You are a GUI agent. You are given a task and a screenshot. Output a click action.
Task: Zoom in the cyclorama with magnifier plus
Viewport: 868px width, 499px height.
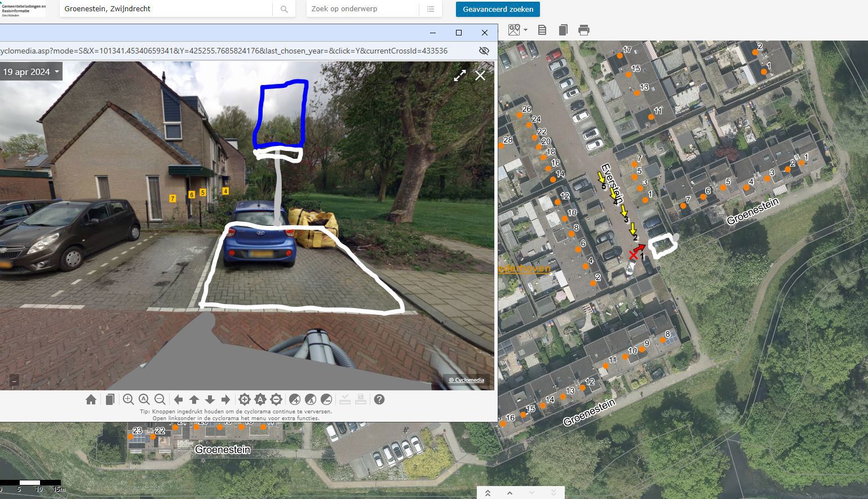pyautogui.click(x=129, y=399)
